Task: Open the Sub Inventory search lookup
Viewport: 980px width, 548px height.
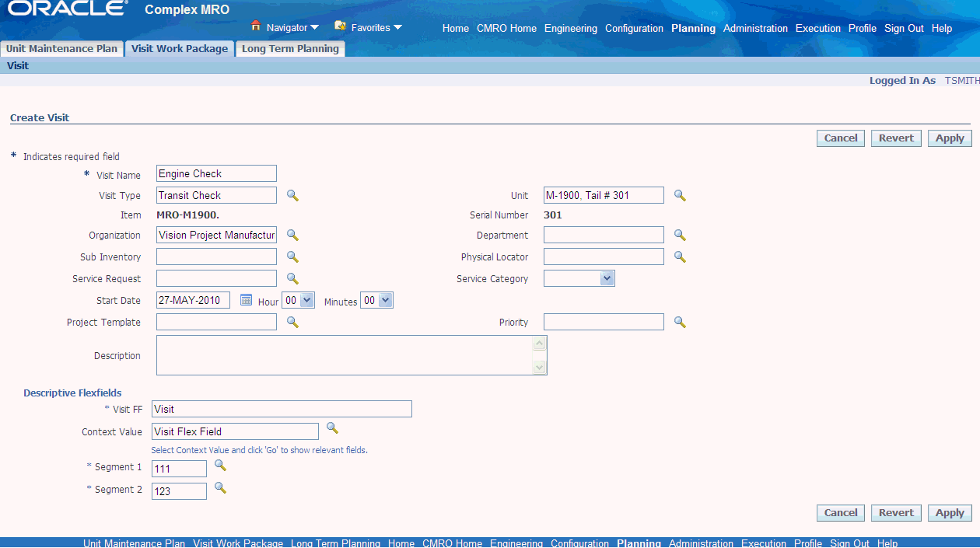Action: [x=292, y=257]
